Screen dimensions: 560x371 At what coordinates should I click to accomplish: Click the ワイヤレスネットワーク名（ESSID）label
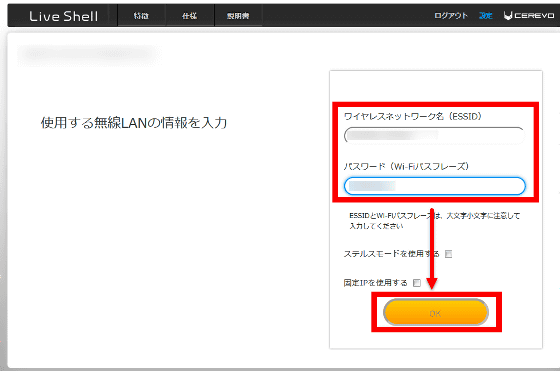[x=412, y=116]
